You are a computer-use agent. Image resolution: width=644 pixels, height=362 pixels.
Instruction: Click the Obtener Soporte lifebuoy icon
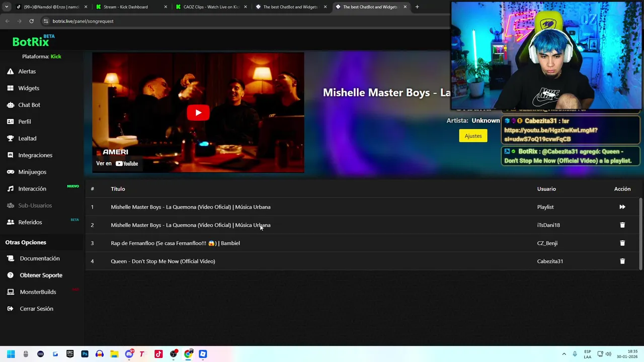pyautogui.click(x=10, y=275)
